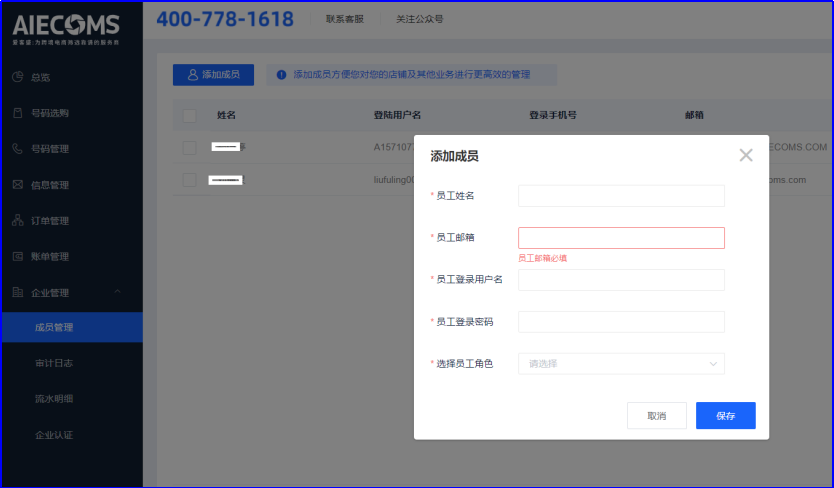Click the 员工登录密码 input field
This screenshot has height=488, width=834.
pos(621,322)
